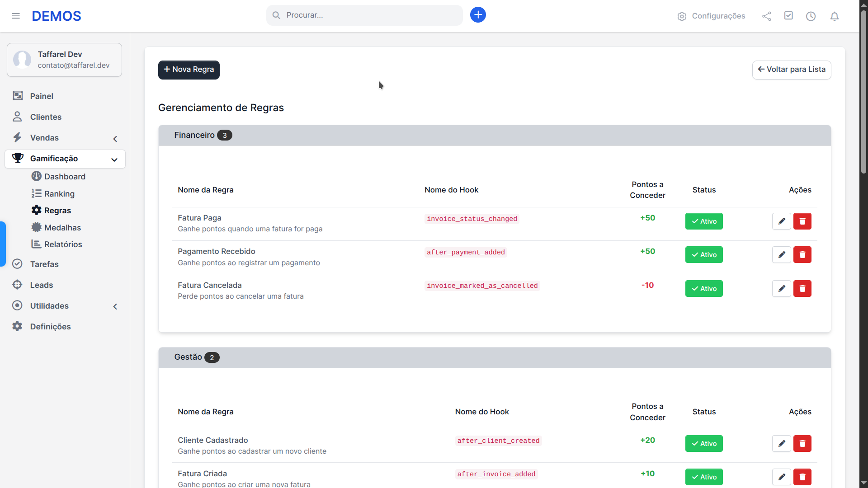Collapse the Gamificação menu
The image size is (868, 488).
click(114, 160)
